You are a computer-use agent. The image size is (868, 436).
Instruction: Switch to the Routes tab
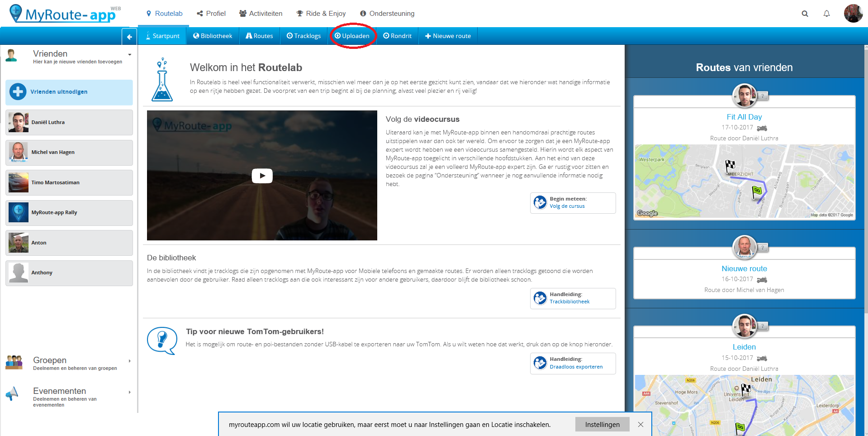259,36
